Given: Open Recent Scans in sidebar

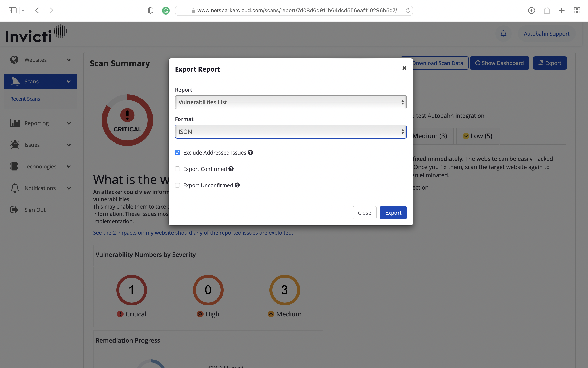Looking at the screenshot, I should 25,99.
